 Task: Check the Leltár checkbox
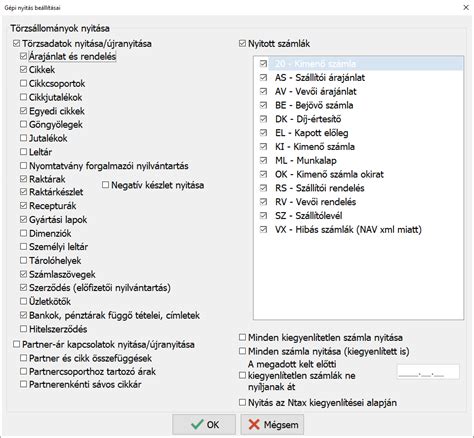pyautogui.click(x=23, y=152)
